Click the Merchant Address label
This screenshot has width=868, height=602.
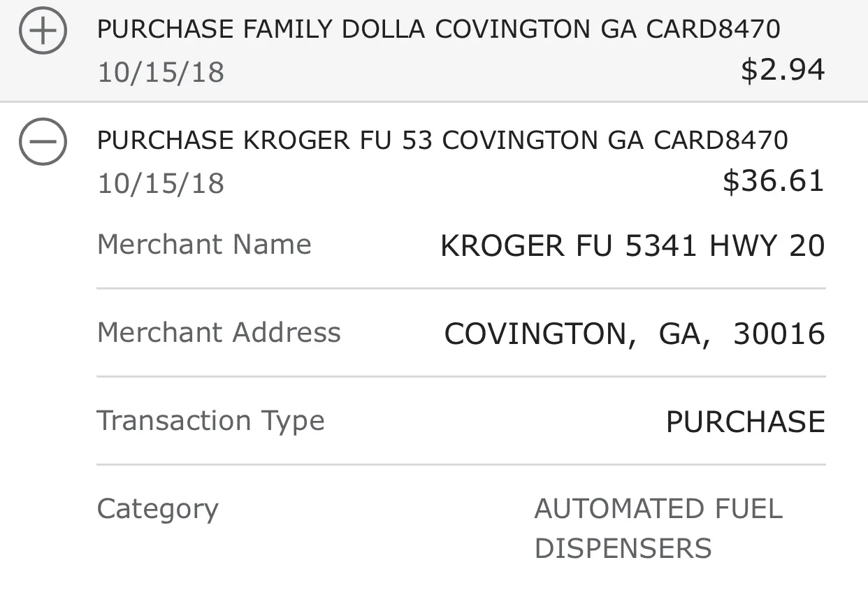tap(219, 333)
